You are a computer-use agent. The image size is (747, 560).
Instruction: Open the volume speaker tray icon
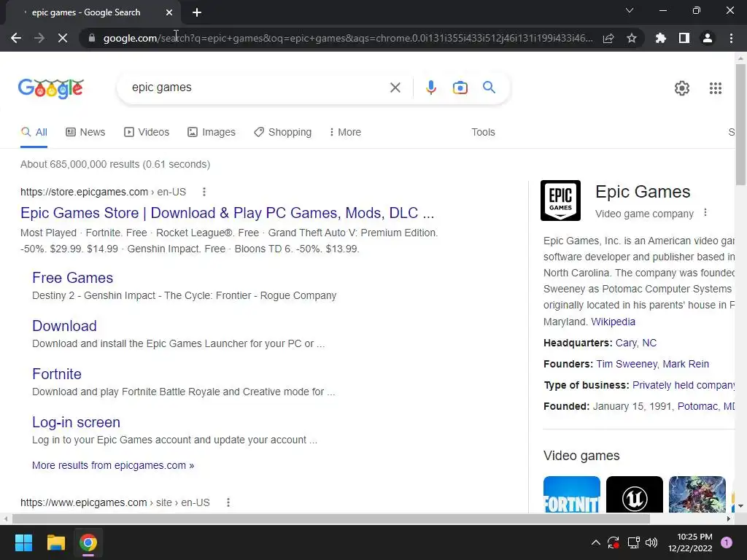651,542
